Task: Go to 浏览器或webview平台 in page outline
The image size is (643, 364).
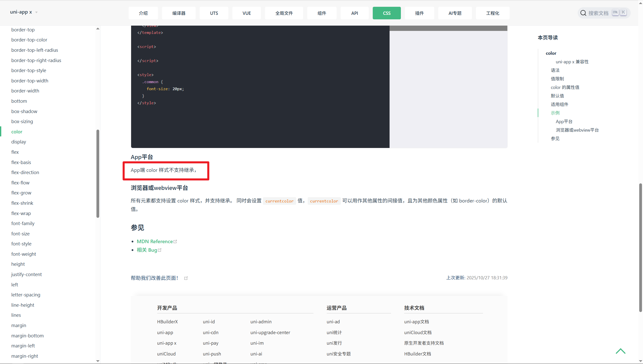Action: click(577, 130)
